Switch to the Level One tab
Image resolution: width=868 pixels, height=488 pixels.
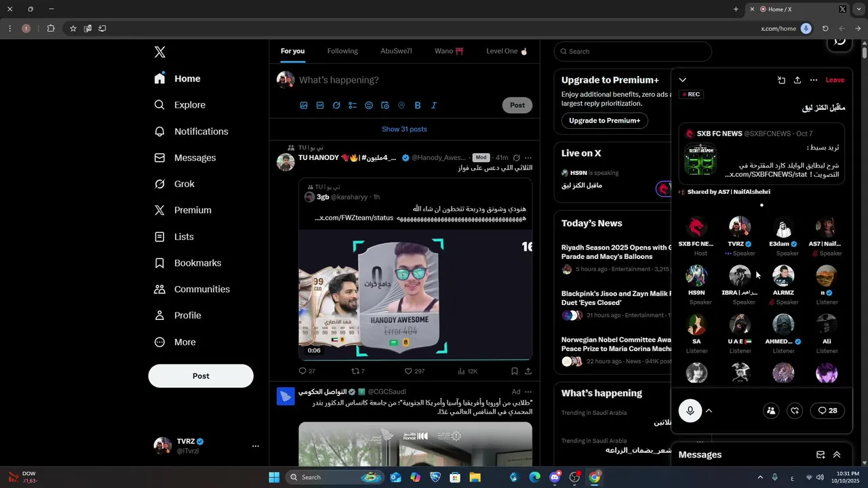tap(507, 52)
